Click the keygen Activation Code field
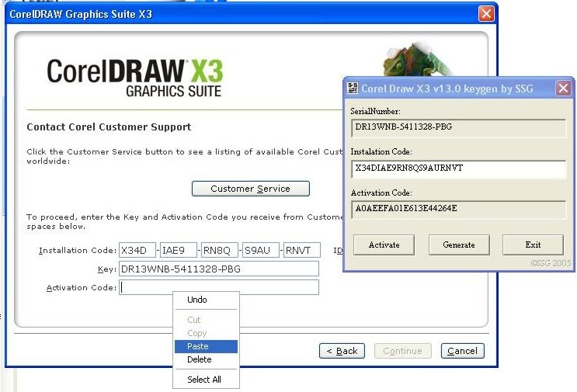This screenshot has width=577, height=392. [459, 210]
